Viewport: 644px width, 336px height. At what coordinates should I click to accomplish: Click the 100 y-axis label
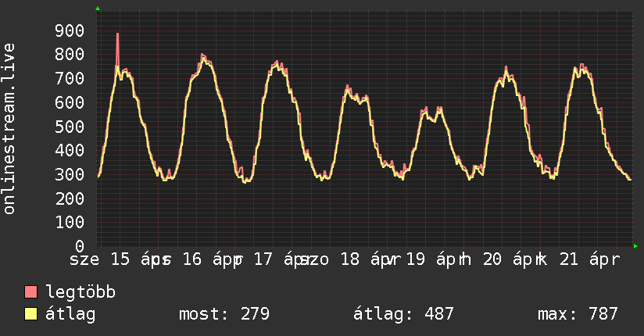click(70, 222)
